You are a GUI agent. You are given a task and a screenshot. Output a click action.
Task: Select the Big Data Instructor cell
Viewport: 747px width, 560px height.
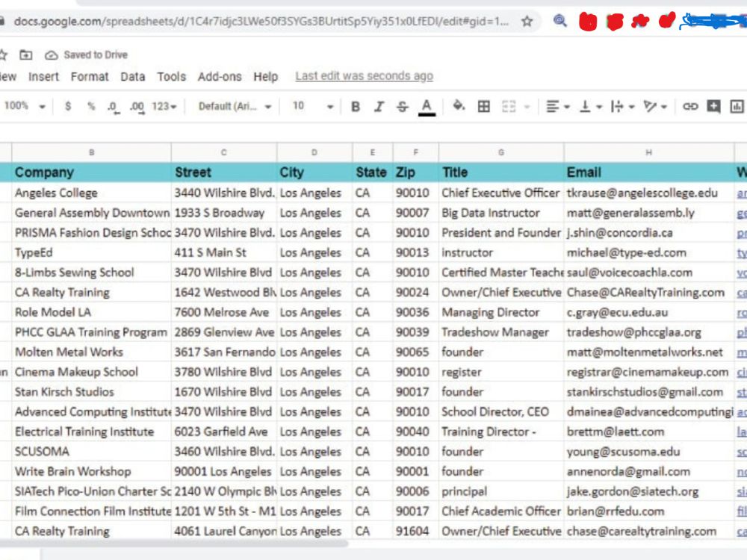point(501,213)
